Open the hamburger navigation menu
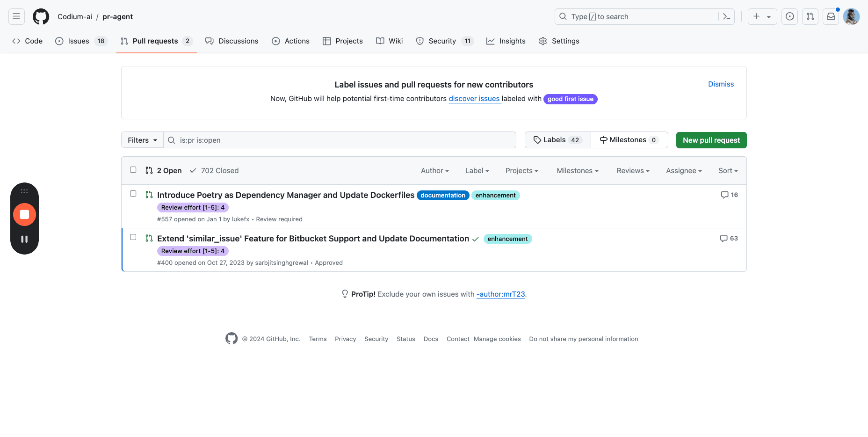 pyautogui.click(x=16, y=16)
